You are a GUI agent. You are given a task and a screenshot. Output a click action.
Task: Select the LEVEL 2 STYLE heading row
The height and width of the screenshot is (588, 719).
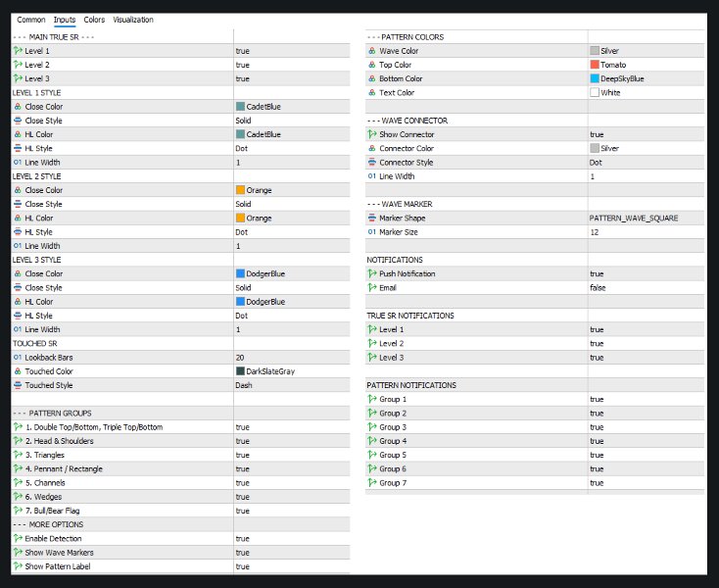click(x=180, y=176)
